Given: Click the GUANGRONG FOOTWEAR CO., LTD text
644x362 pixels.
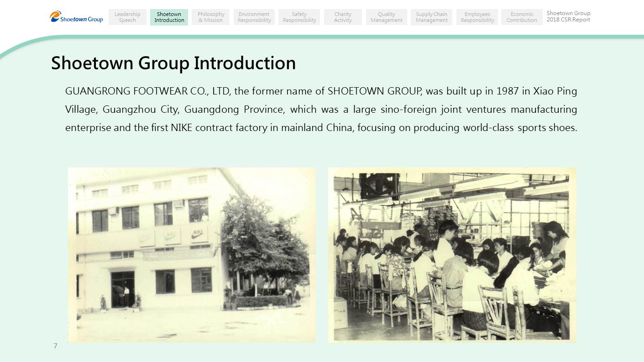Looking at the screenshot, I should coord(148,91).
